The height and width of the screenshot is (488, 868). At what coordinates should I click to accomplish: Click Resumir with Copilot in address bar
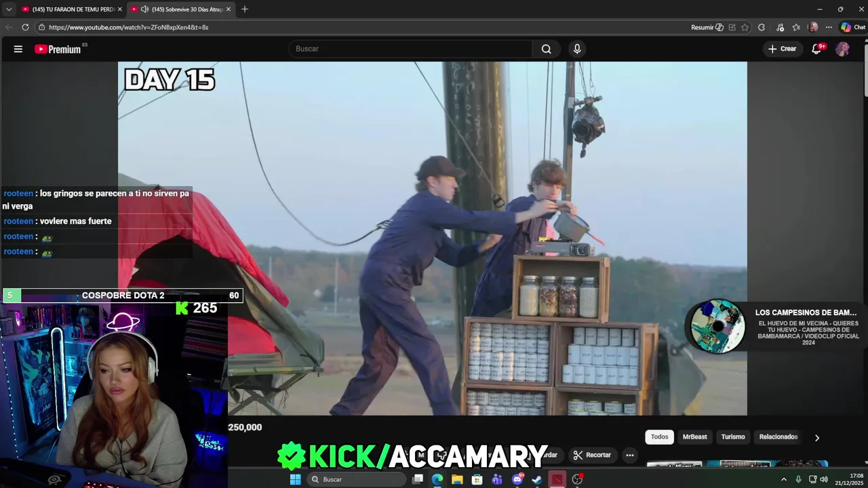coord(707,27)
